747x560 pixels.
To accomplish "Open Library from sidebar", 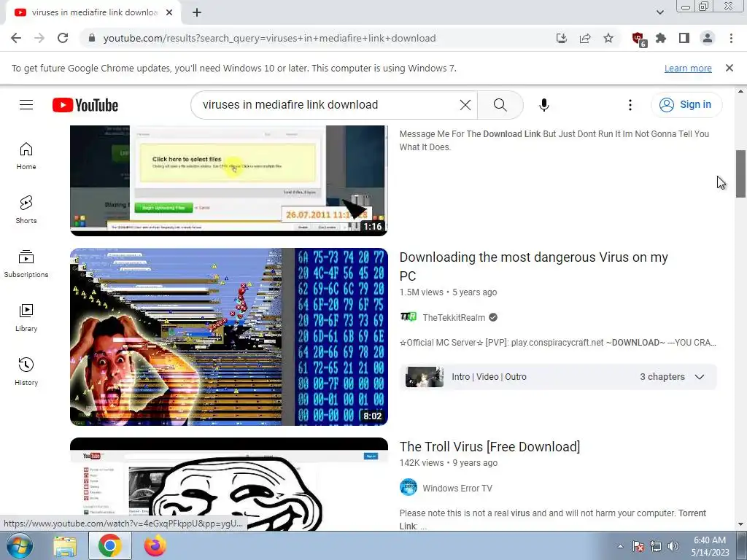I will [x=26, y=318].
